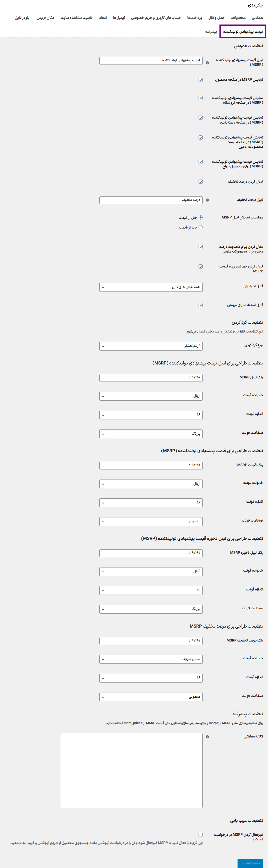Viewport: 268px width, 868px height.
Task: Switch to the 'حمل و نقل' tab
Action: (216, 18)
